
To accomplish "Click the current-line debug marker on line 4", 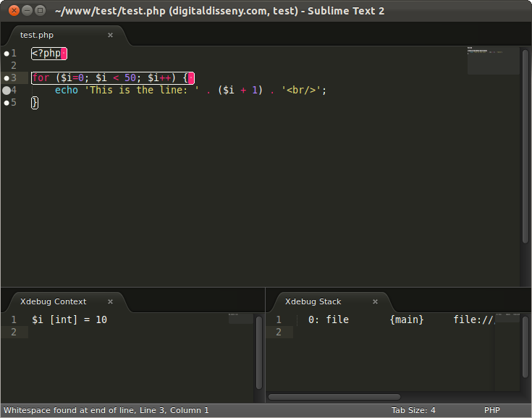I will pyautogui.click(x=7, y=90).
